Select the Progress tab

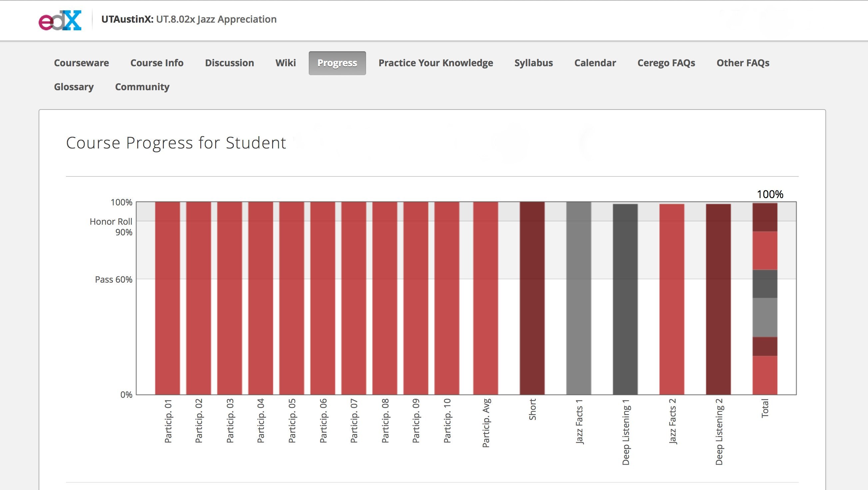pos(337,63)
